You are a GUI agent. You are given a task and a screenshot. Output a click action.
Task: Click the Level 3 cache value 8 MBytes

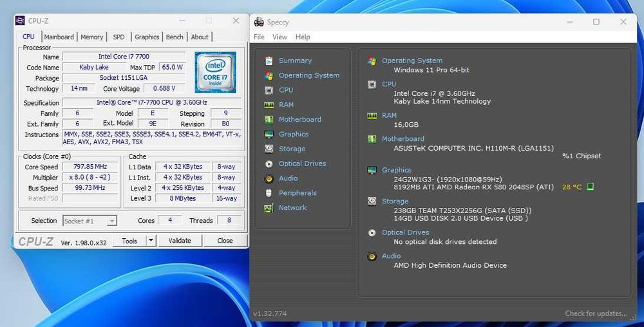(x=183, y=198)
